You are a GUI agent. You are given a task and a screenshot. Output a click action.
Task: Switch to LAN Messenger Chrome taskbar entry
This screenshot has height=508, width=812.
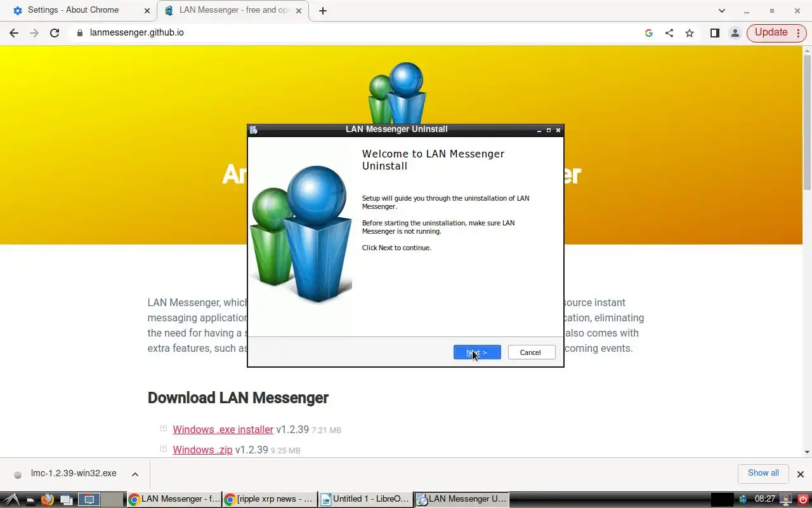174,500
